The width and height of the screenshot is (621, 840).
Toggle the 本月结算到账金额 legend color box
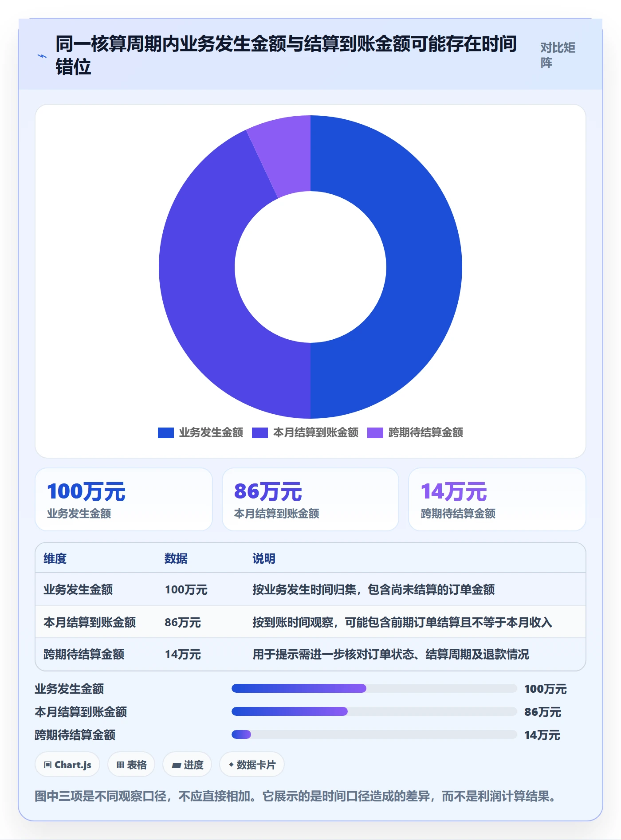point(259,432)
